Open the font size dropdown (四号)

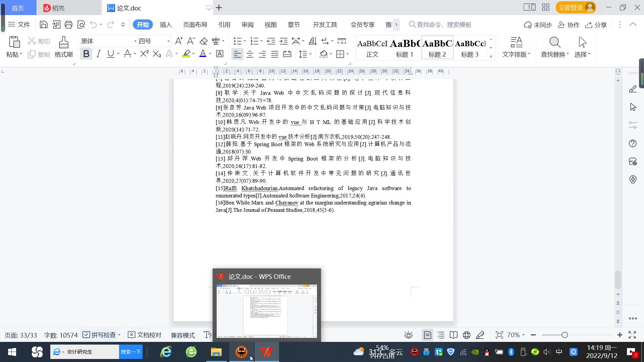point(168,41)
